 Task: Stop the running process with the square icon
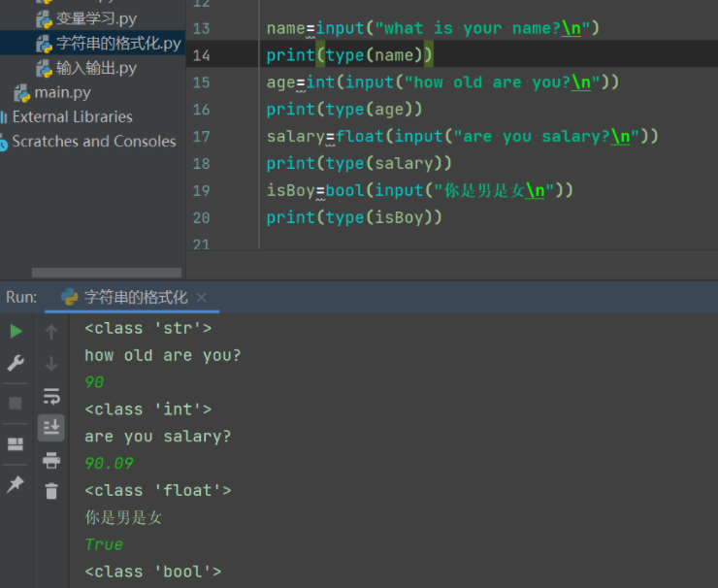coord(16,403)
